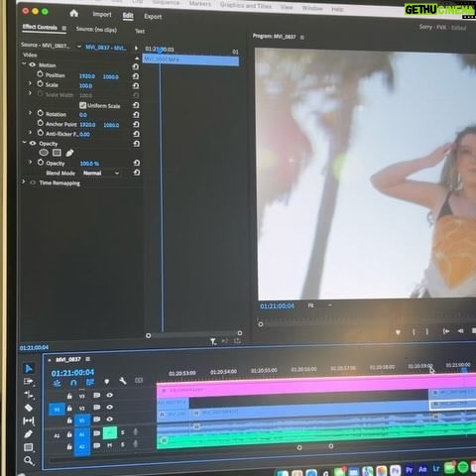The image size is (476, 476).
Task: Open the Blend Mode Normal dropdown
Action: click(x=100, y=173)
